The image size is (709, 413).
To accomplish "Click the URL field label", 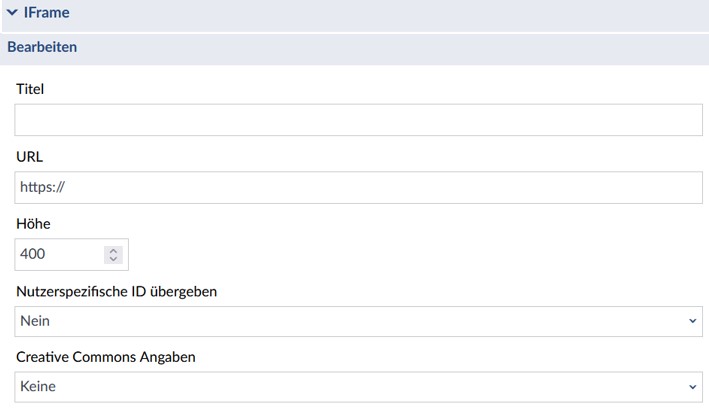I will point(29,157).
